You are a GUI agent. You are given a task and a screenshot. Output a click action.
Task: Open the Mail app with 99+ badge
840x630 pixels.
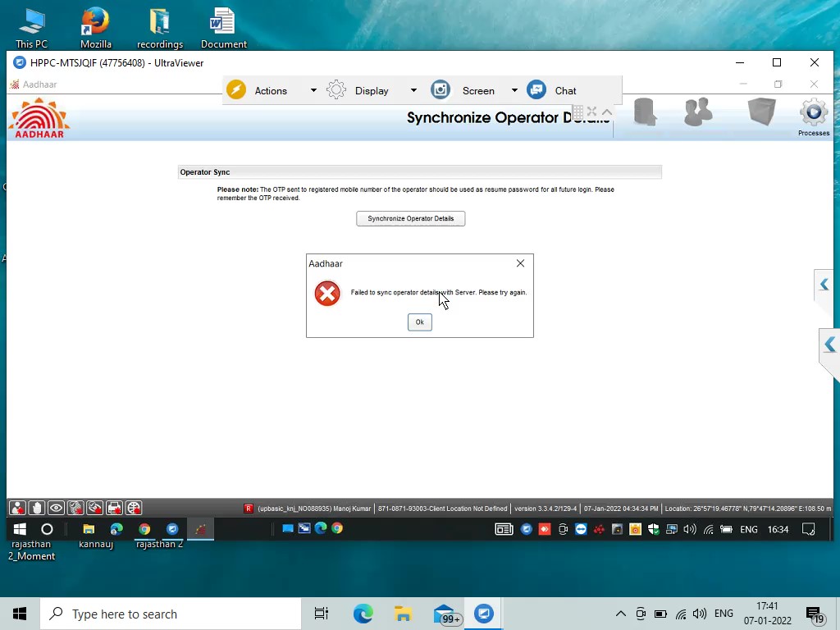coord(445,614)
